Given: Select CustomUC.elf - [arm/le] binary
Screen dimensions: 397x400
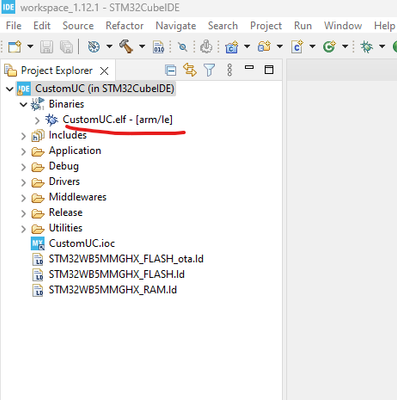Looking at the screenshot, I should tap(118, 119).
